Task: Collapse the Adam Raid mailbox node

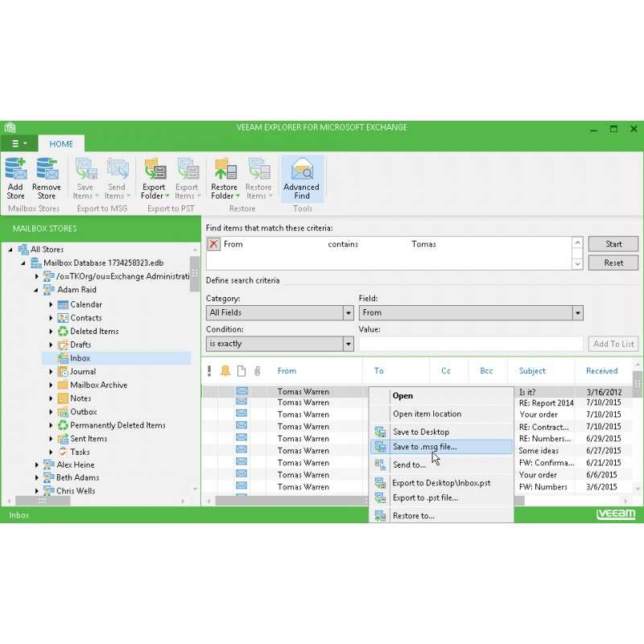Action: click(x=36, y=290)
